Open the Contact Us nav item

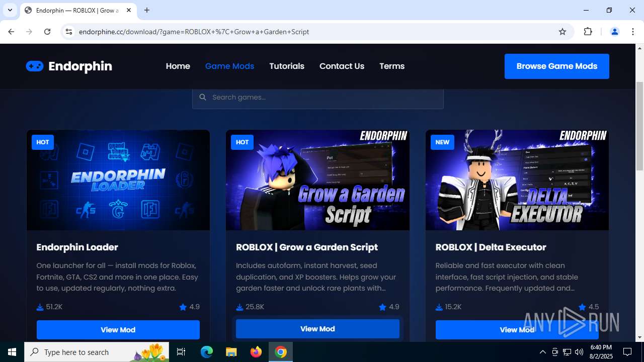tap(342, 66)
